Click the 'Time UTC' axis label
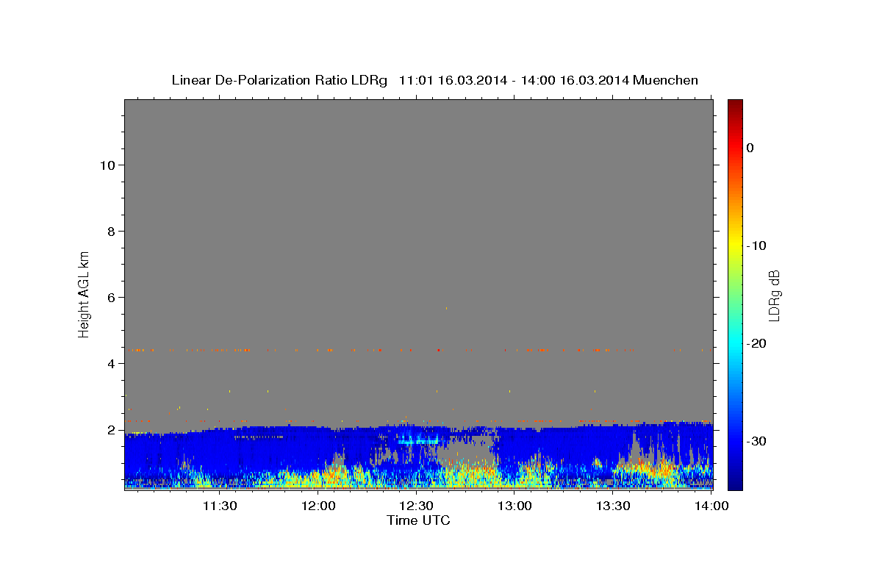Viewport: 882px width, 588px height. 418,520
